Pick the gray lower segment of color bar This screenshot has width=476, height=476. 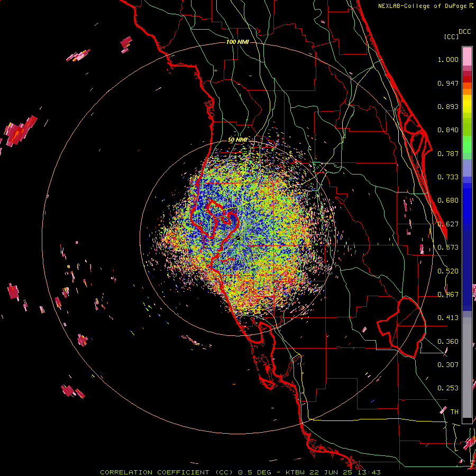(467, 368)
